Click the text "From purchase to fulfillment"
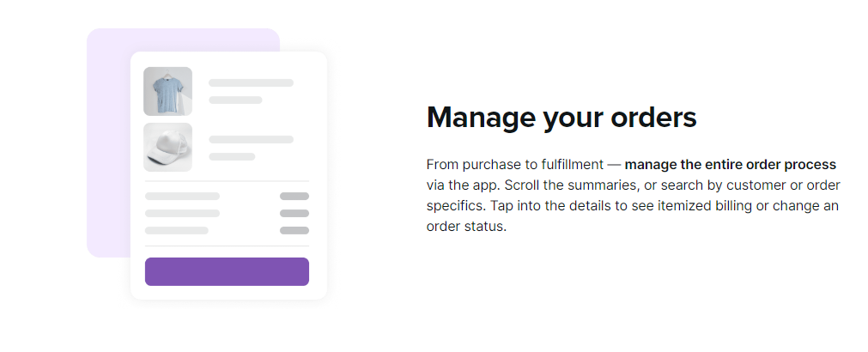 515,164
